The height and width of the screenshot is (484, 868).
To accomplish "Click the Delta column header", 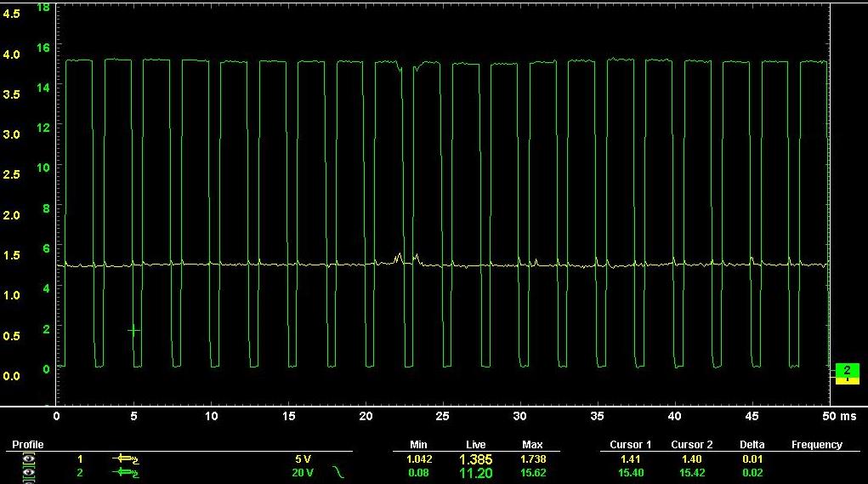I will coord(752,445).
